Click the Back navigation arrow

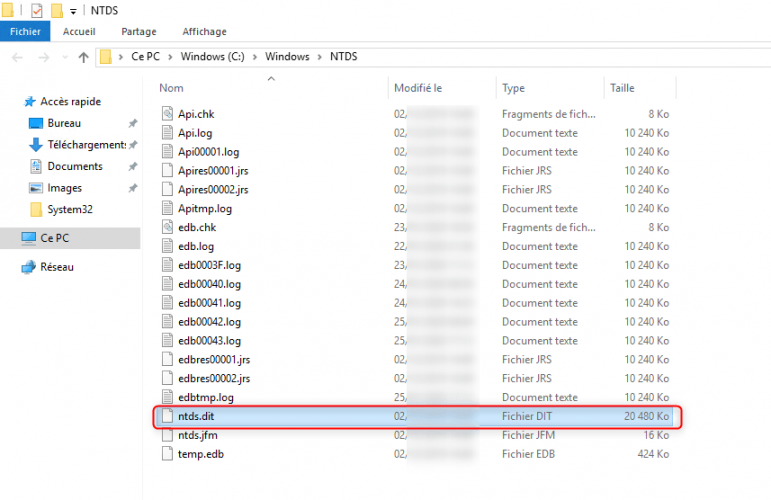click(17, 58)
